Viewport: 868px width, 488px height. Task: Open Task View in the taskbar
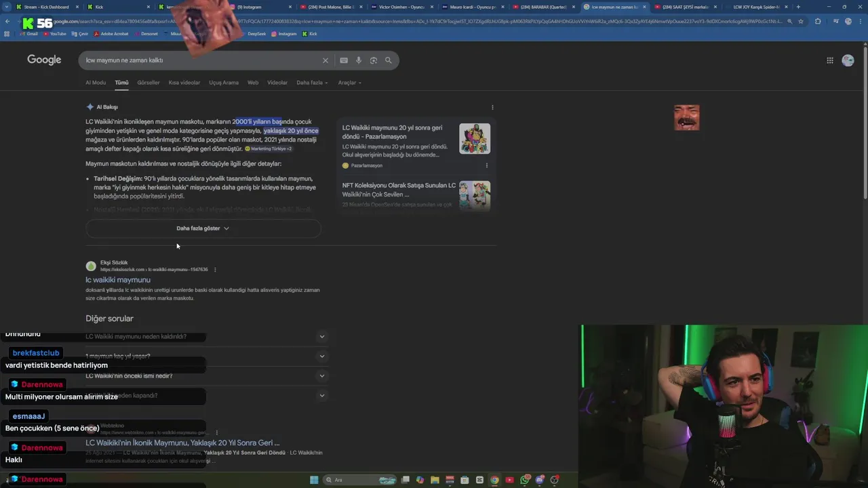coord(405,480)
